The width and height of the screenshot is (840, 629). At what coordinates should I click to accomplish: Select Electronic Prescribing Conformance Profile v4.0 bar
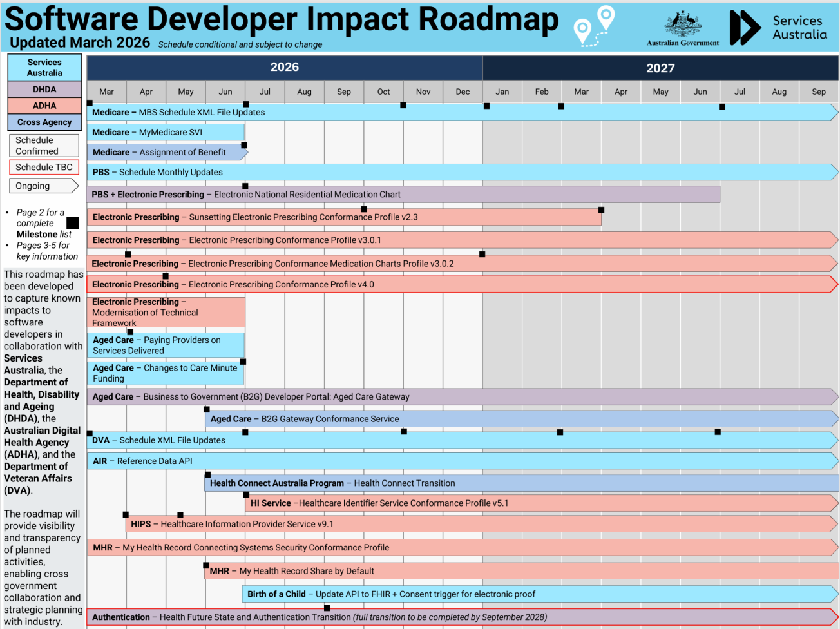[463, 284]
